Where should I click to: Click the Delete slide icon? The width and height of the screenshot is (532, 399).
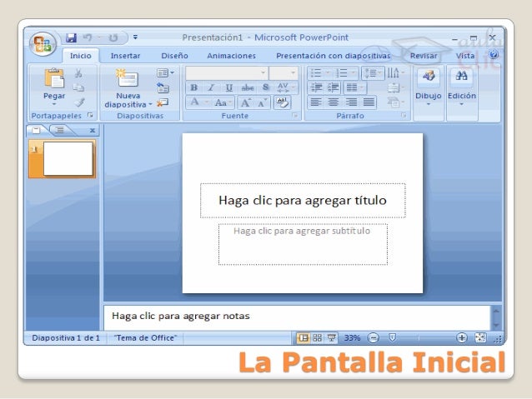pos(163,102)
